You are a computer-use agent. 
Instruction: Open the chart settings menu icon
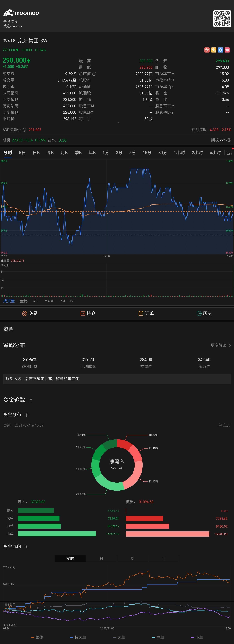[229, 153]
